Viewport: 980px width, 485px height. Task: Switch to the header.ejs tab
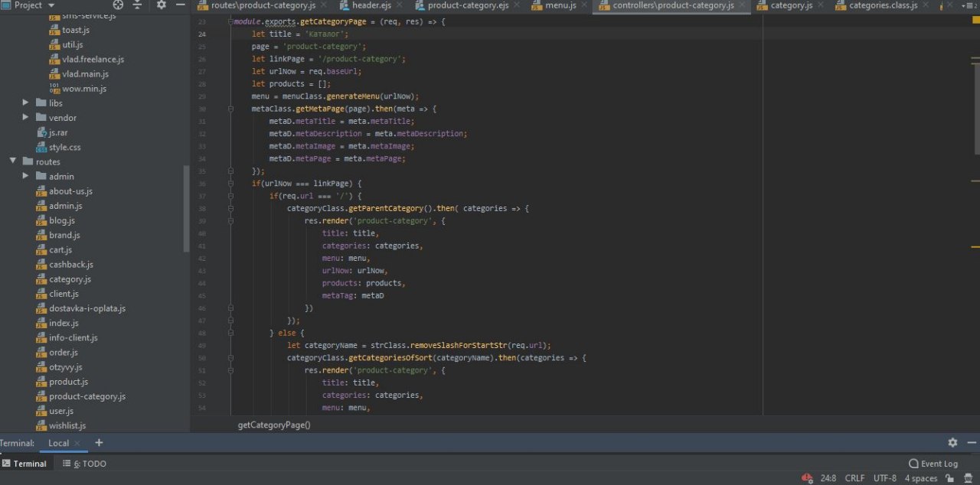pos(371,6)
